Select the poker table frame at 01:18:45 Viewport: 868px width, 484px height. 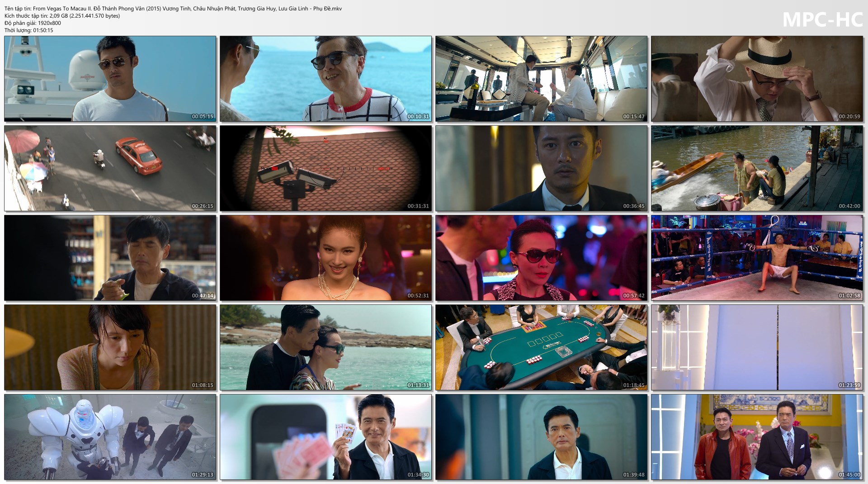[542, 347]
